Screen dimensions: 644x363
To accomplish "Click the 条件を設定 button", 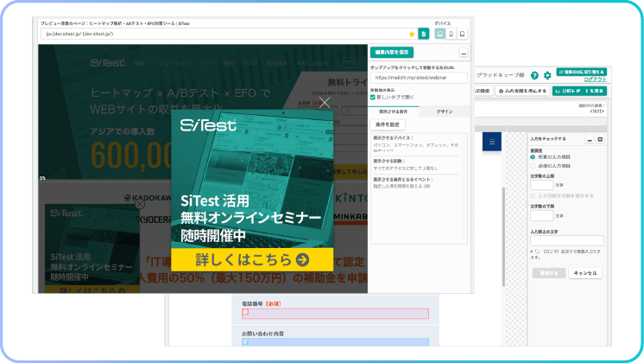I will coord(388,124).
